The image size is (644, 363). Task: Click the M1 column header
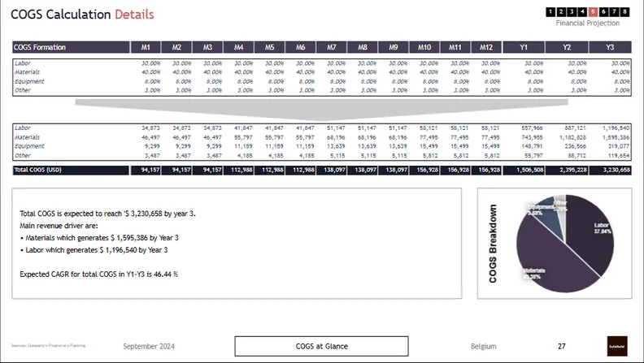point(146,47)
